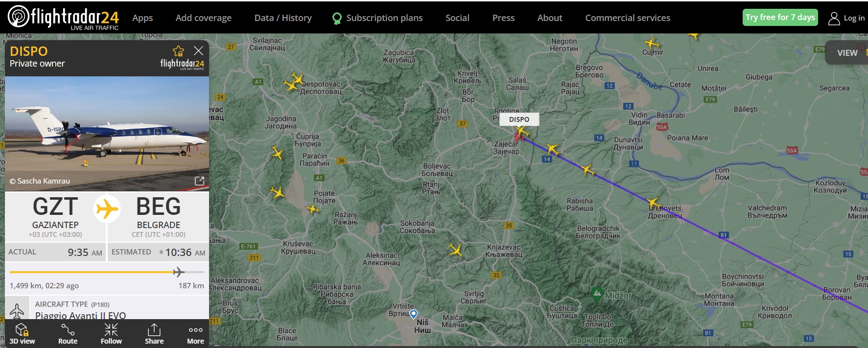Add DISPO to favorites with star icon
The height and width of the screenshot is (348, 868).
click(x=178, y=51)
